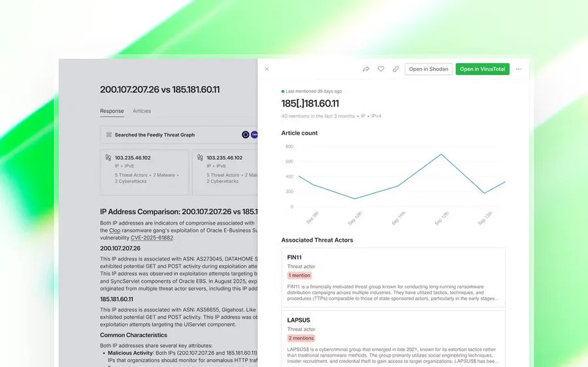Image resolution: width=588 pixels, height=367 pixels.
Task: Click icon on first 103.235.46.102 card
Action: pos(108,157)
